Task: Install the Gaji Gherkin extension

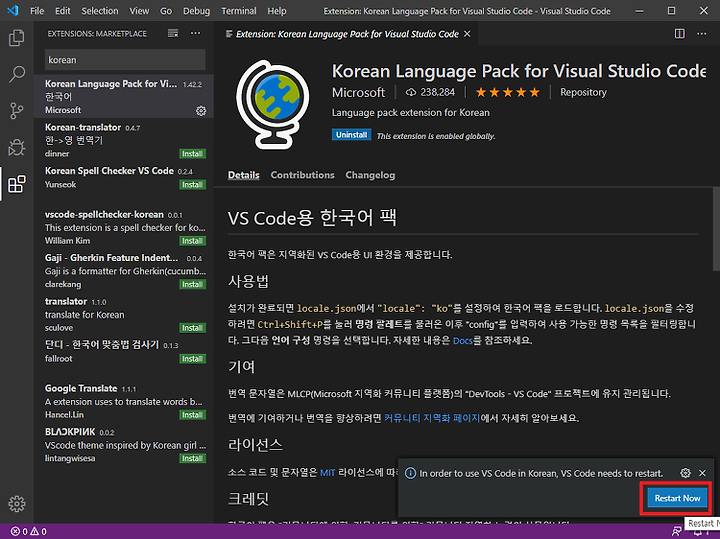Action: coord(192,285)
